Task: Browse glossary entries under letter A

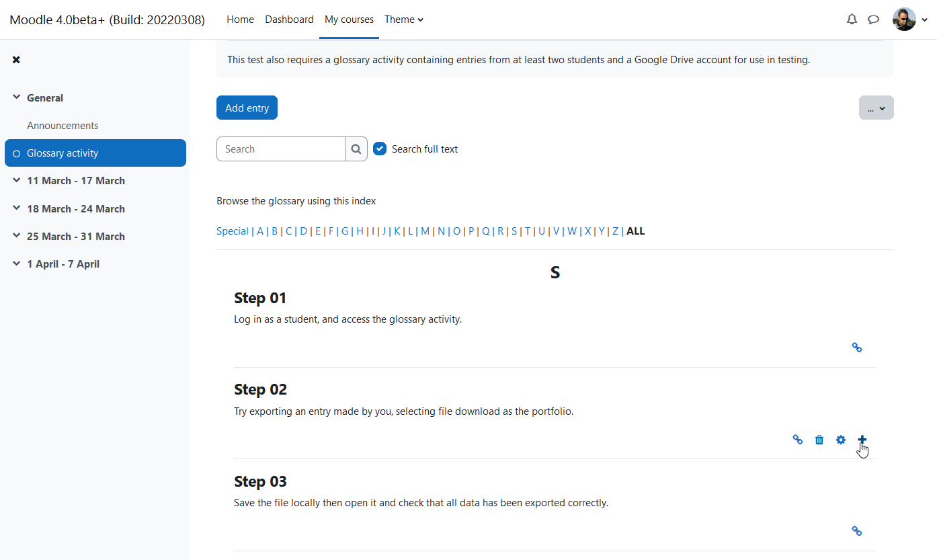Action: coord(260,231)
